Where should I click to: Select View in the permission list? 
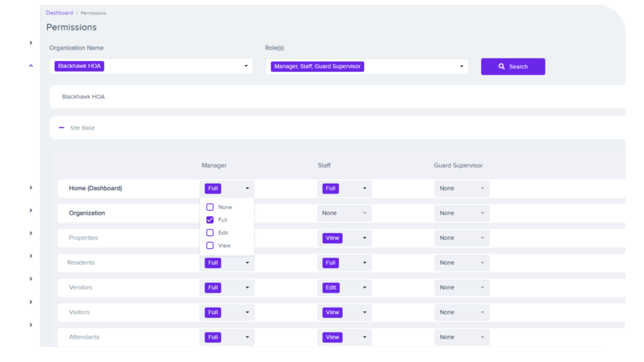[210, 246]
